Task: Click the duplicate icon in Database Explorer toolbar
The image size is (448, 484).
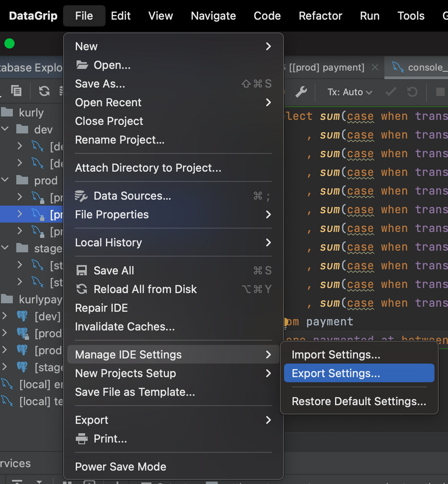Action: click(x=16, y=91)
